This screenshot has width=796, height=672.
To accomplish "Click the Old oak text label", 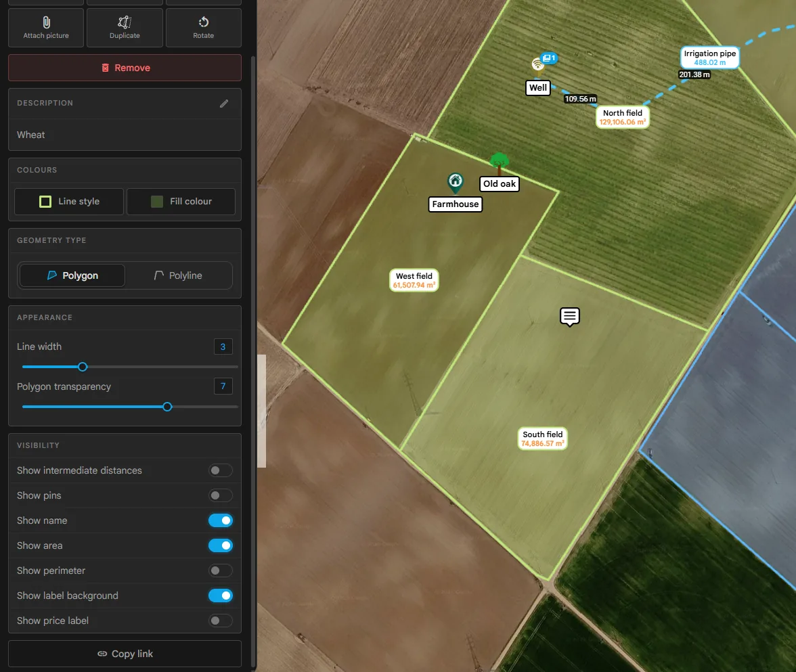I will pos(500,184).
